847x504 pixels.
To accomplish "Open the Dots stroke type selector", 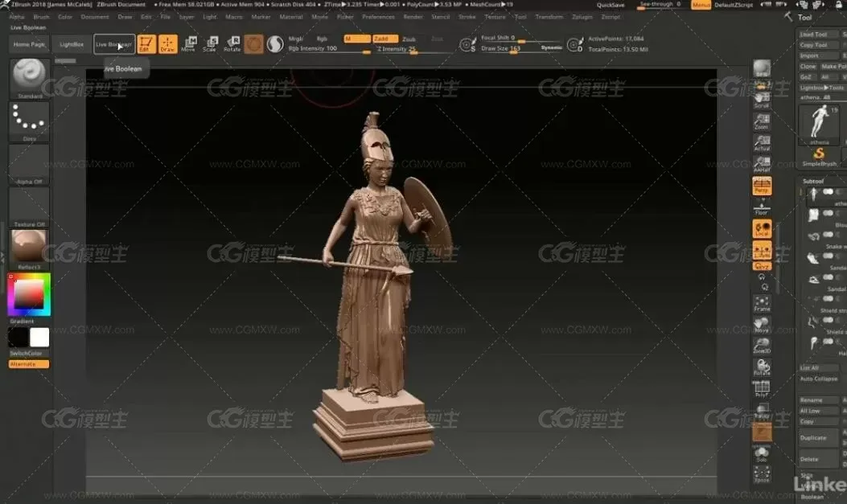I will (x=29, y=122).
